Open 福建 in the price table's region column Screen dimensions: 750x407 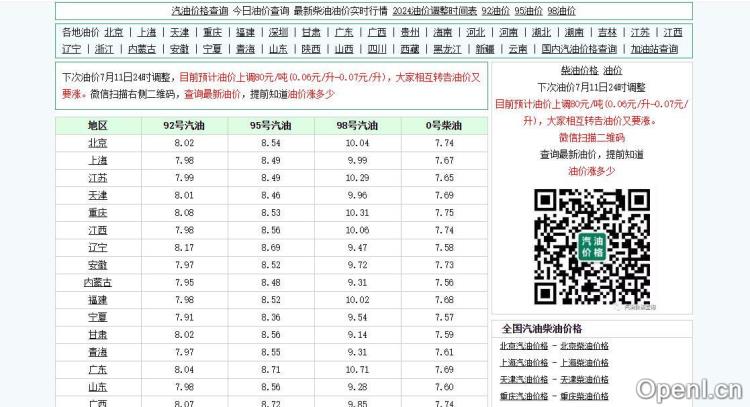pos(98,300)
